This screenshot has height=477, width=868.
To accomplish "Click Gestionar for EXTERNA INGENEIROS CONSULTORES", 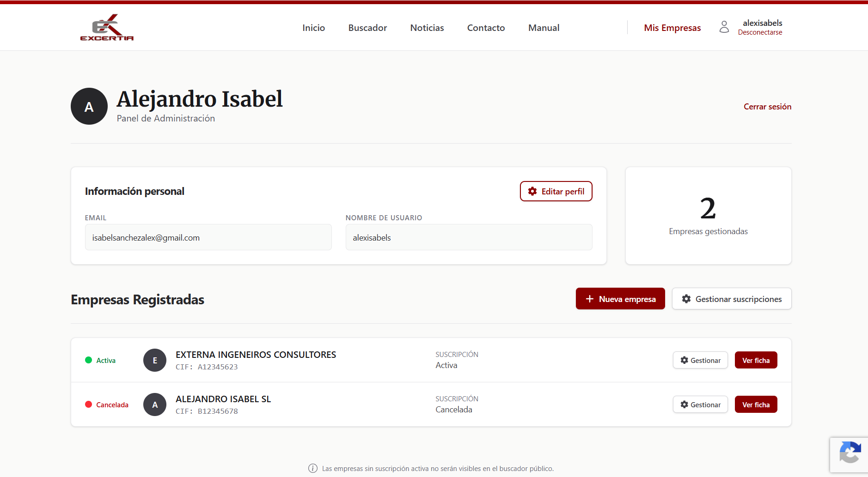I will pyautogui.click(x=700, y=360).
